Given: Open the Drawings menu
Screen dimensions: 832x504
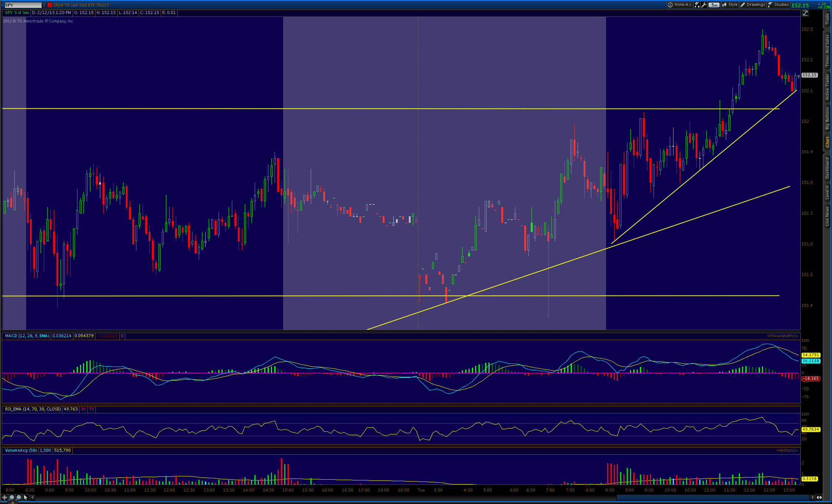Looking at the screenshot, I should tap(753, 5).
